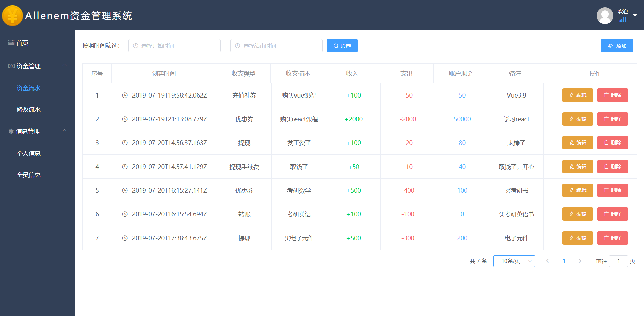Click the yellow coin logo in the header
Image resolution: width=644 pixels, height=316 pixels.
coord(12,15)
